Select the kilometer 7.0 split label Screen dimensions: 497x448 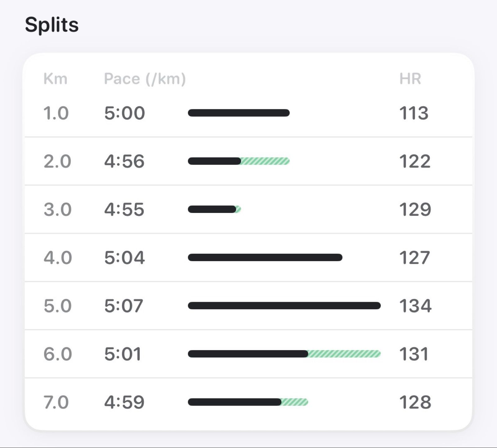(56, 402)
